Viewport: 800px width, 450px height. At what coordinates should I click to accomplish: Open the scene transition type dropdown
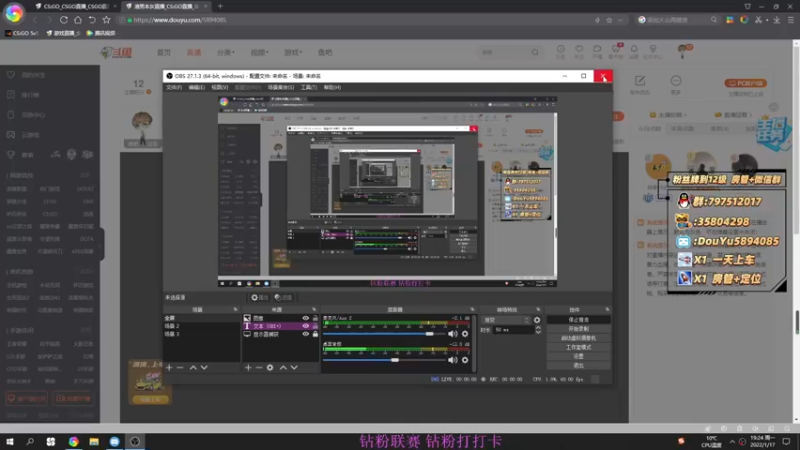pos(506,320)
